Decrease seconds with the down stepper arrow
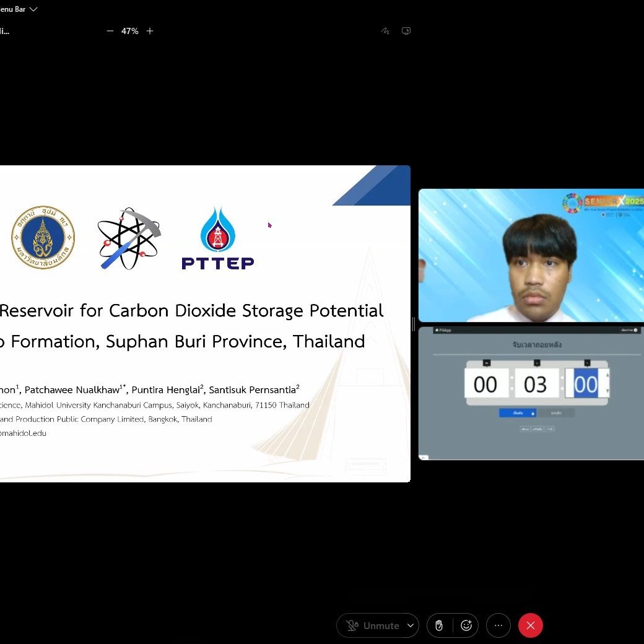 pyautogui.click(x=606, y=391)
